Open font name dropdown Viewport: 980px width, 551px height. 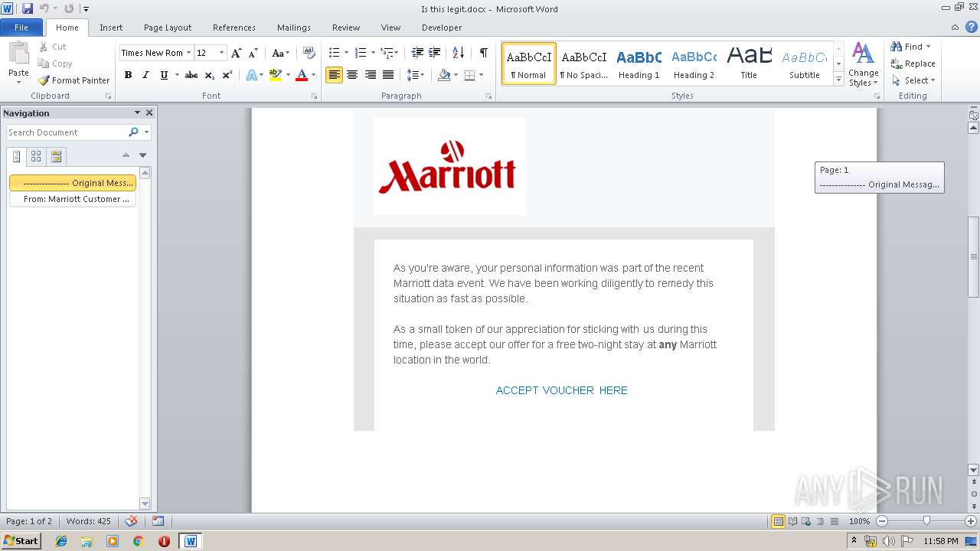[188, 53]
